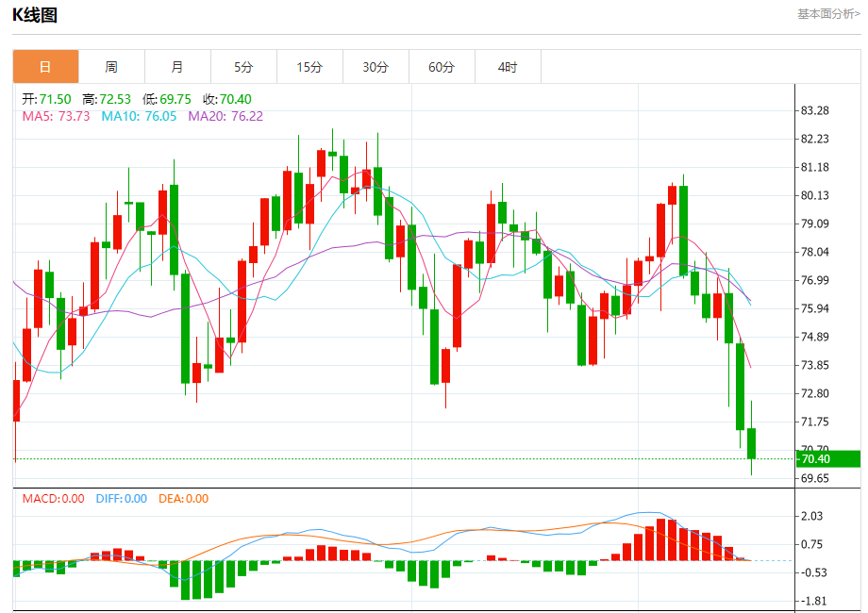Screen dimensions: 868x613
Task: Click the 83.28 price axis label
Action: coord(815,110)
